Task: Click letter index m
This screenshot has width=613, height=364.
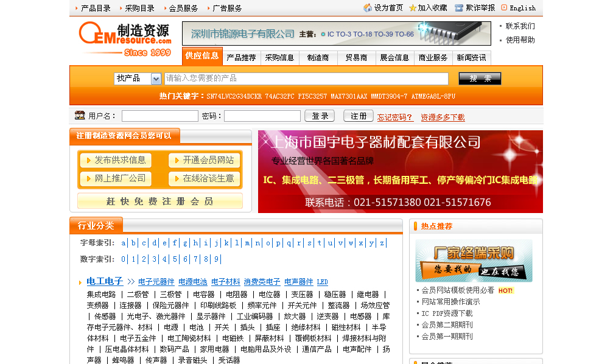Action: coord(247,243)
